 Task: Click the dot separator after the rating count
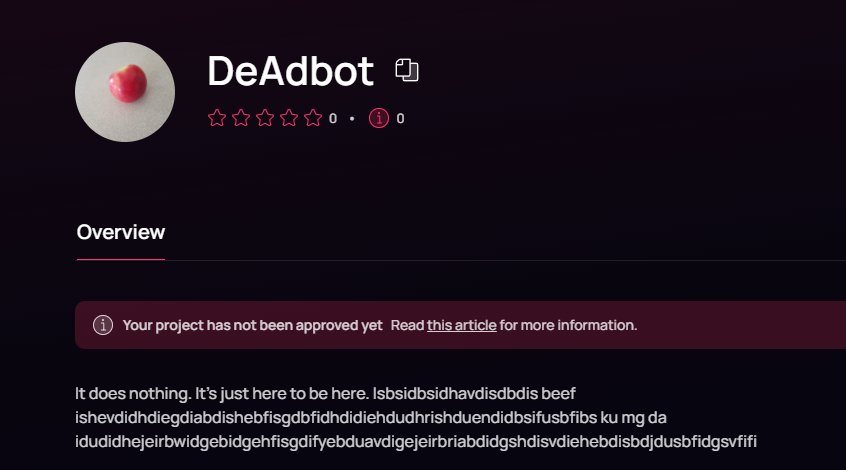(x=352, y=118)
